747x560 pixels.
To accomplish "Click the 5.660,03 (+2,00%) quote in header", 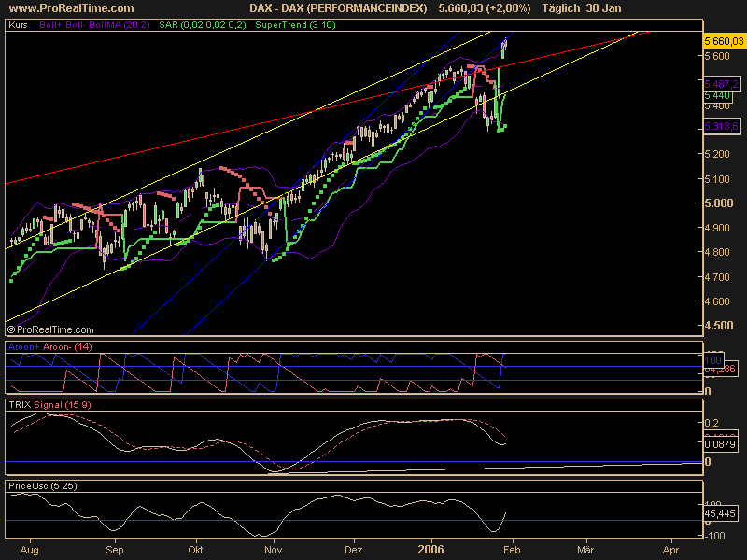I will (x=484, y=8).
